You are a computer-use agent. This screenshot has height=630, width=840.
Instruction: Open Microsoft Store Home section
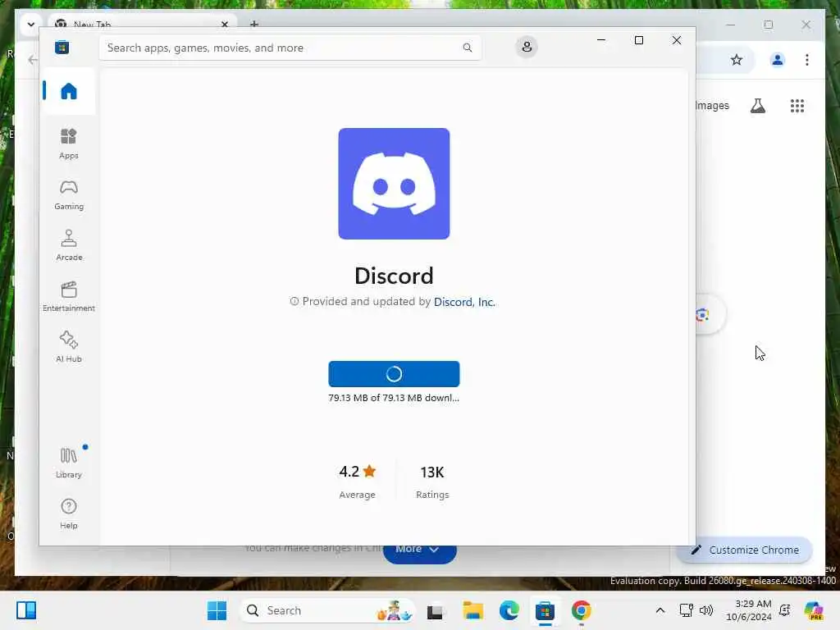coord(69,91)
